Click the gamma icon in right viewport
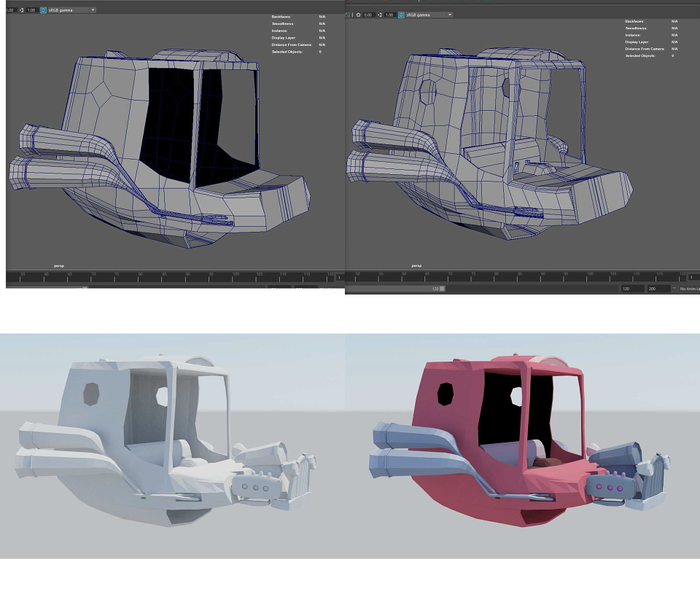 (379, 15)
